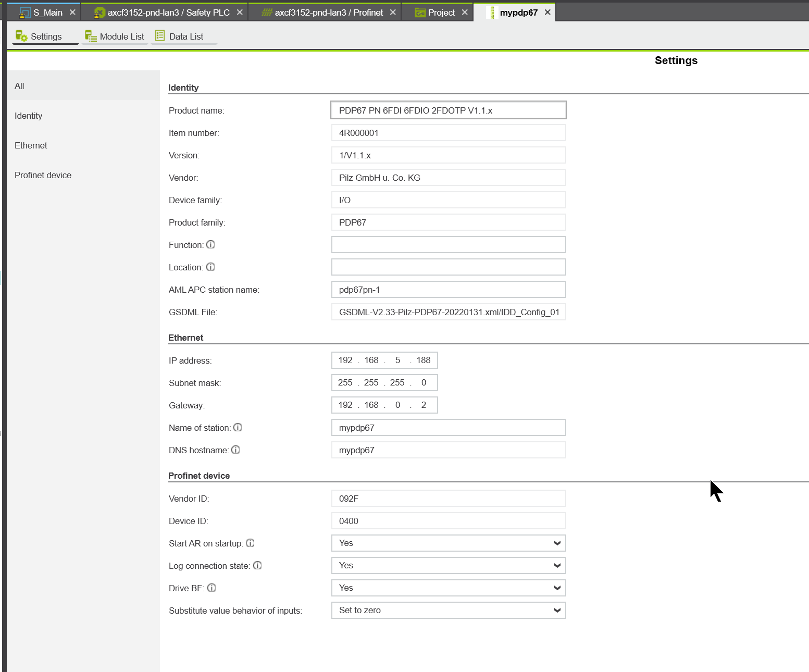809x672 pixels.
Task: Click the Product family value PDP67
Action: (449, 222)
